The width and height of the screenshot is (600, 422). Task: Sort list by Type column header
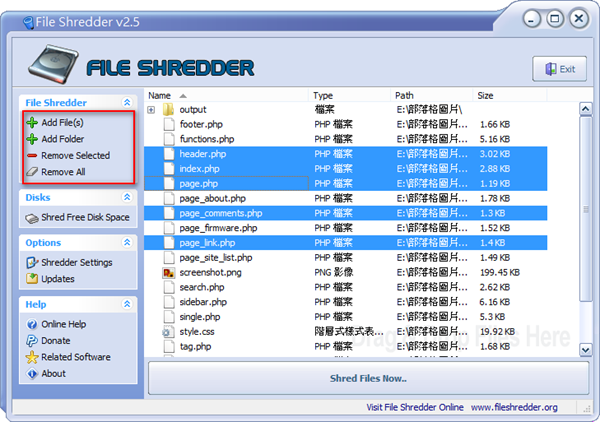coord(349,95)
